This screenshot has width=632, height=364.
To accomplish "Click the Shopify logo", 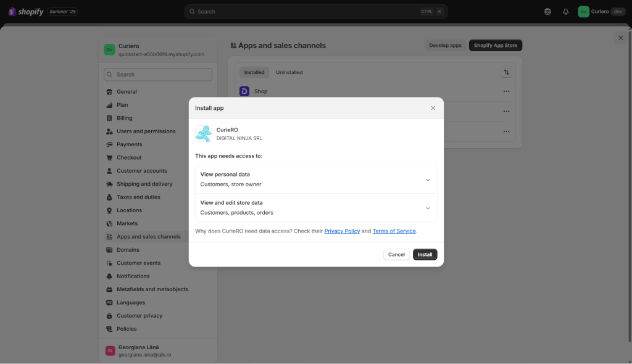I will [26, 12].
